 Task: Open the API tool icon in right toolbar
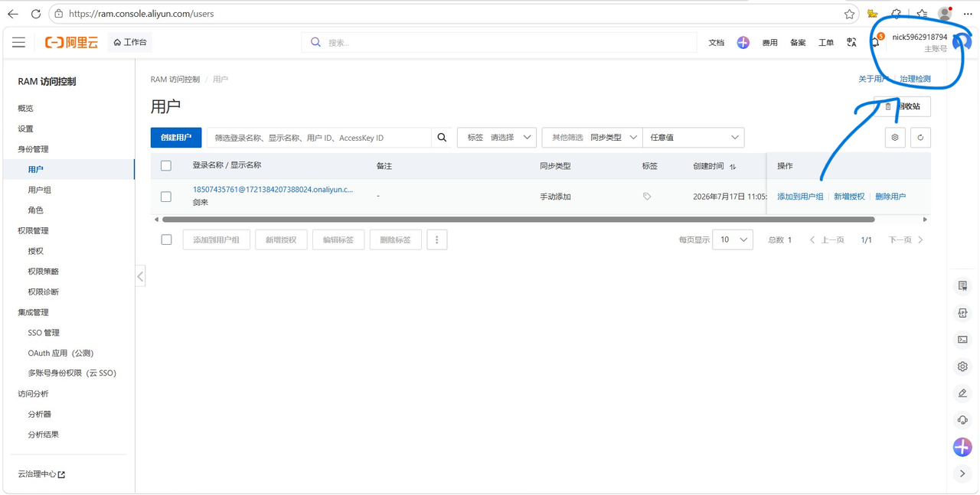[x=962, y=313]
